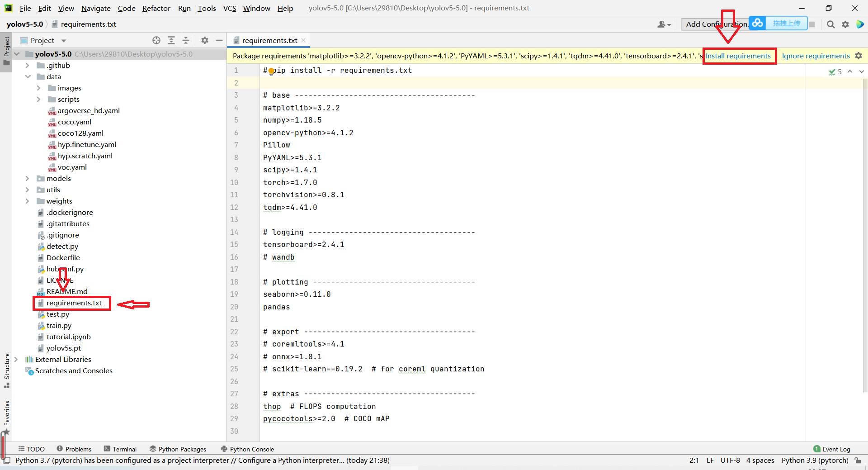868x470 pixels.
Task: Click UTF-8 encoding in status bar
Action: coord(730,461)
